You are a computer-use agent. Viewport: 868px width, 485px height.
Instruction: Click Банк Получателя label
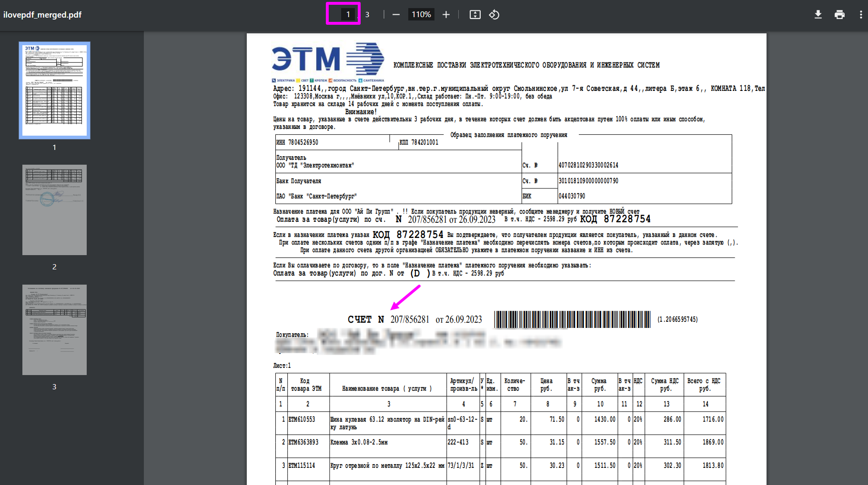299,181
